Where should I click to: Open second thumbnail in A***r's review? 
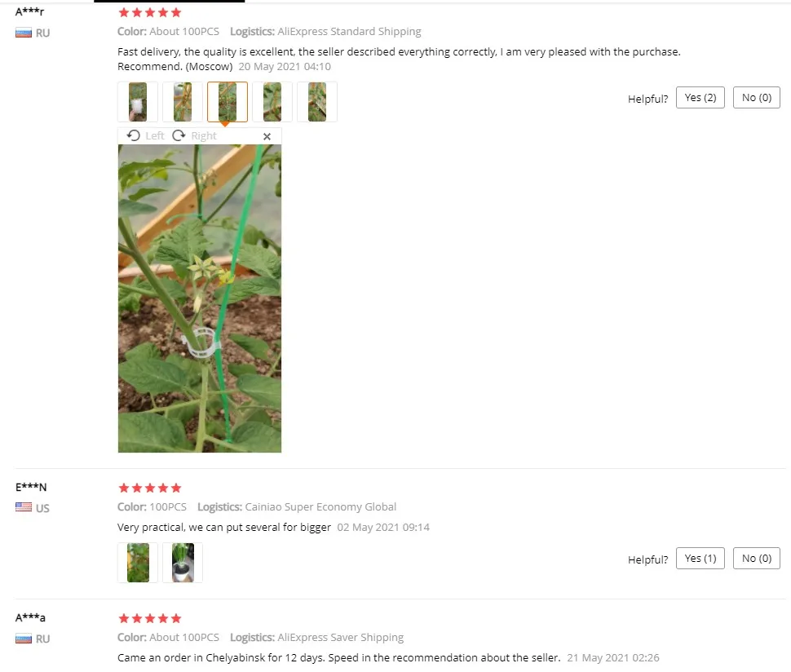[183, 102]
